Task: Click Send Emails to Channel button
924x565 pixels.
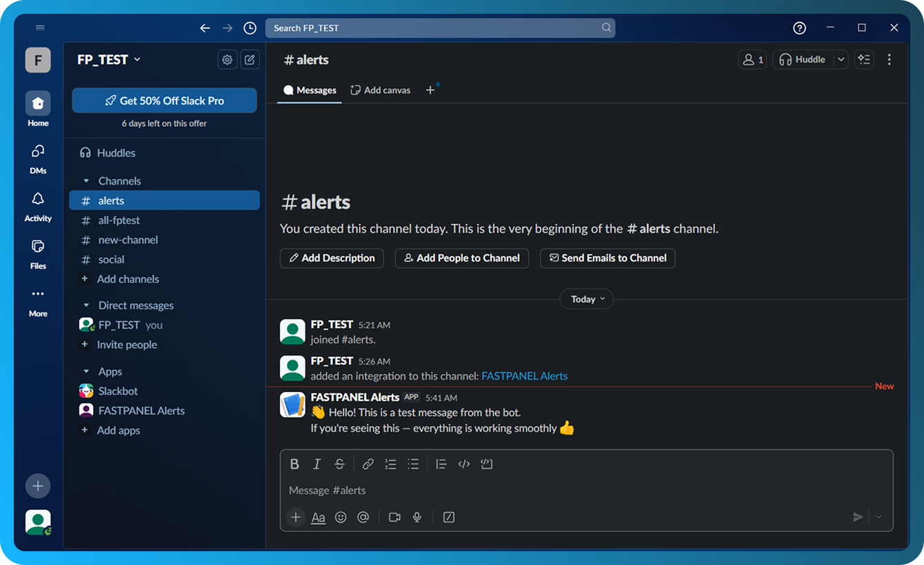Action: point(607,258)
